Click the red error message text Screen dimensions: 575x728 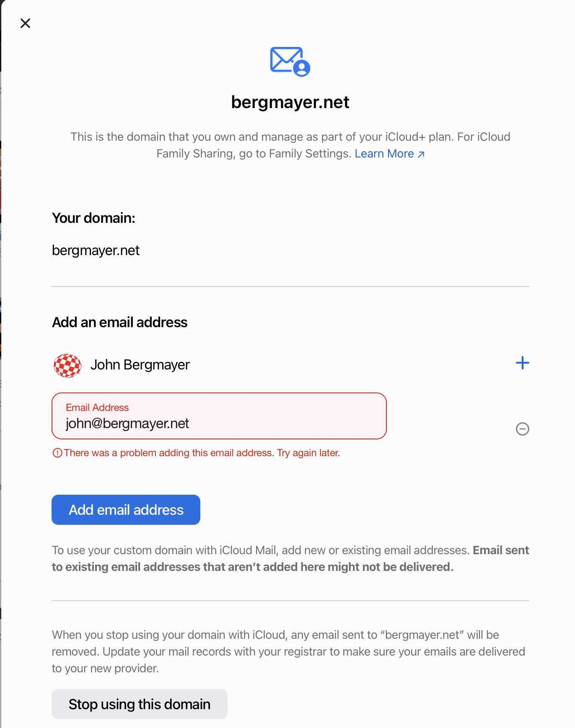tap(202, 453)
